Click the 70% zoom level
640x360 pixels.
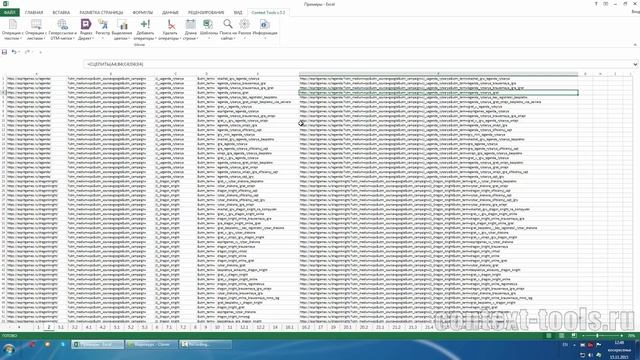[x=631, y=336]
